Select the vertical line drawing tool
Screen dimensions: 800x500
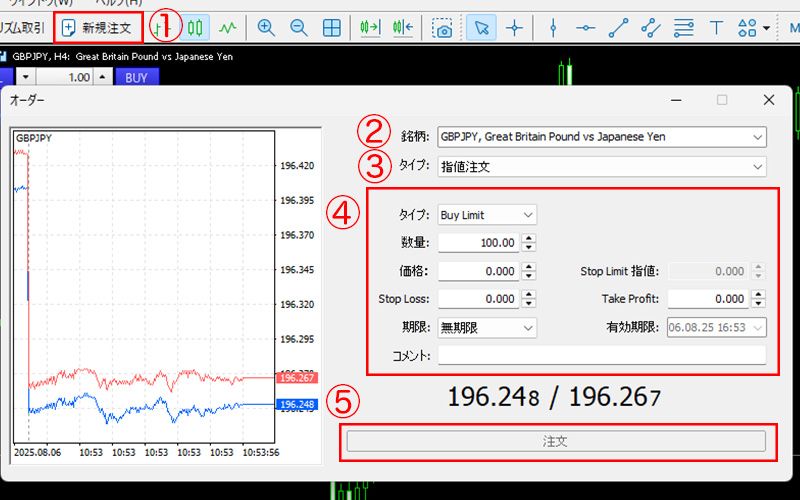[x=553, y=28]
